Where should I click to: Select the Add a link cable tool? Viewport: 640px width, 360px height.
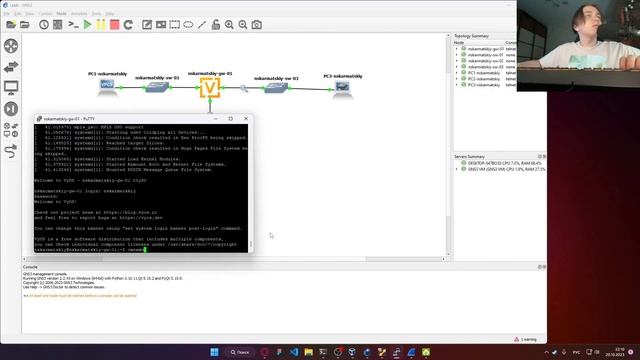[11, 151]
